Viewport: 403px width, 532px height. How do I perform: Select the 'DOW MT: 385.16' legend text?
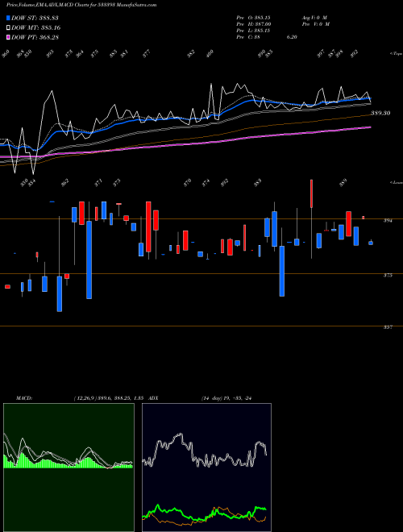coord(36,27)
